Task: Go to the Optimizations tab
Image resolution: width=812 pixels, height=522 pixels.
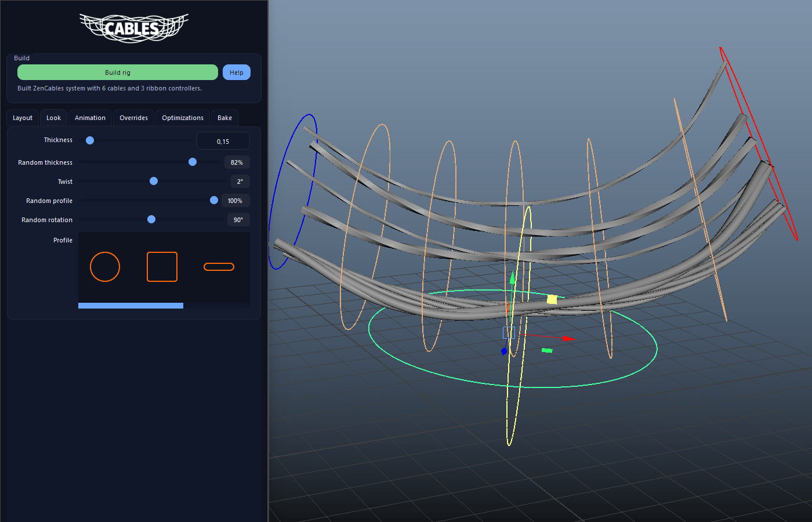Action: click(x=183, y=118)
